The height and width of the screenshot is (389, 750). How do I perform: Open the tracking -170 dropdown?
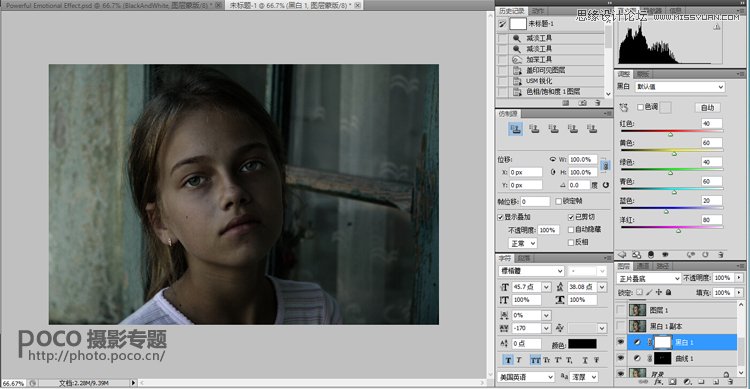(x=546, y=328)
